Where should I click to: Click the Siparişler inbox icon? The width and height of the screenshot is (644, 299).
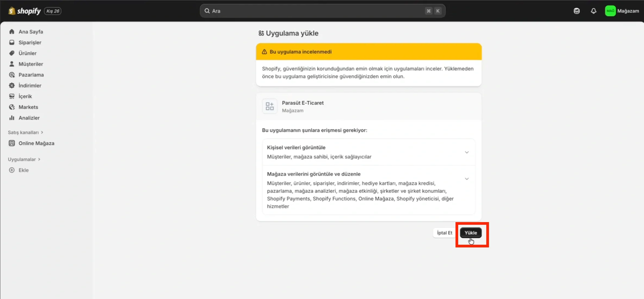(x=12, y=42)
